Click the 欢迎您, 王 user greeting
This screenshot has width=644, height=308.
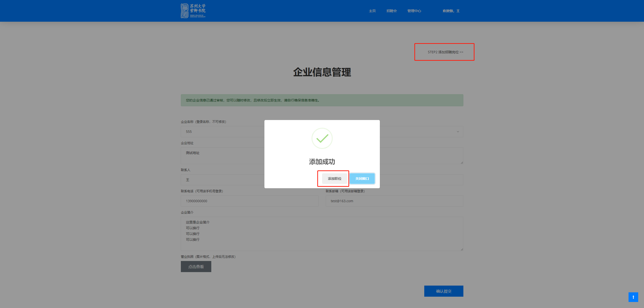coord(451,11)
